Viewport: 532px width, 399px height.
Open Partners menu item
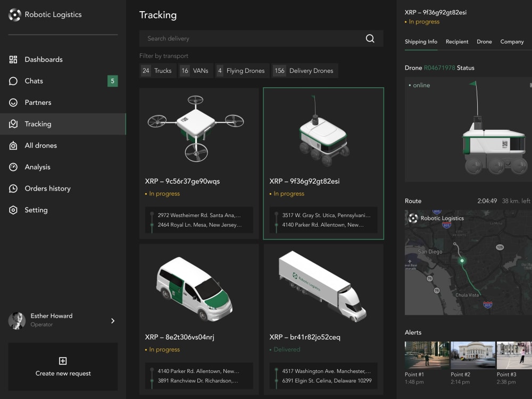[x=63, y=103]
